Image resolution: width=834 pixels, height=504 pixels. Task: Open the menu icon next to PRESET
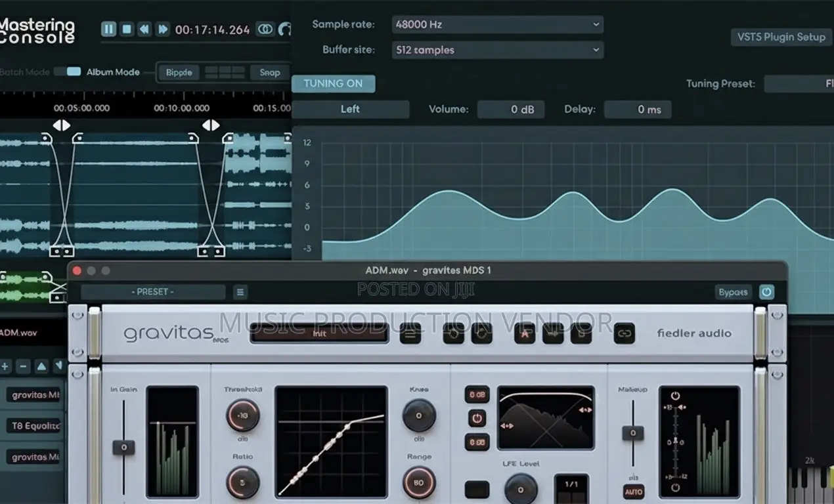pyautogui.click(x=240, y=292)
